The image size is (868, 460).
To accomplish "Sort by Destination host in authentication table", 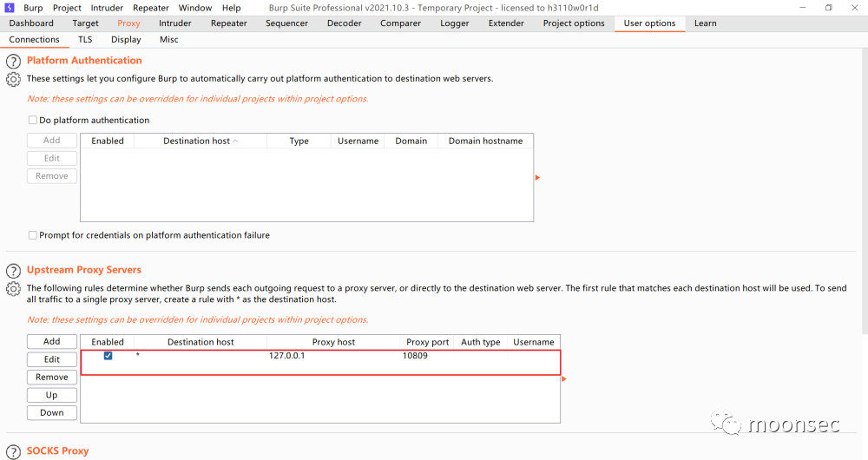I will pyautogui.click(x=201, y=141).
